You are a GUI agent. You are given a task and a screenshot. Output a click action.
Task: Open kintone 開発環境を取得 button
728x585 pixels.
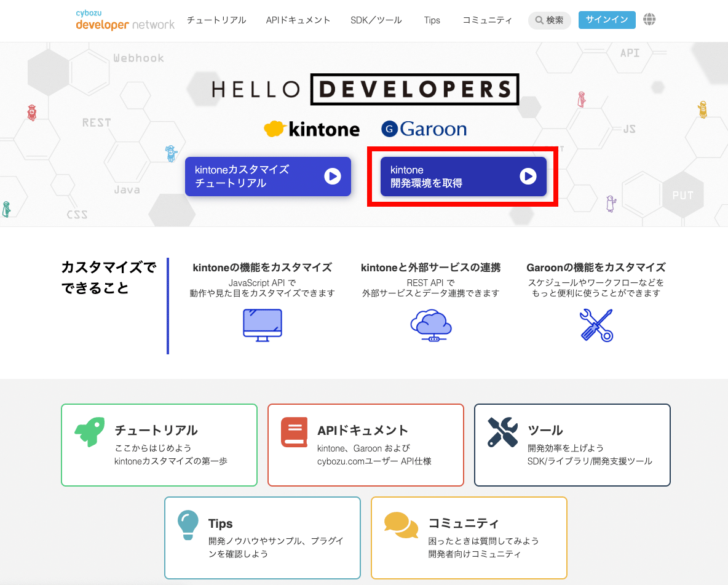point(464,177)
